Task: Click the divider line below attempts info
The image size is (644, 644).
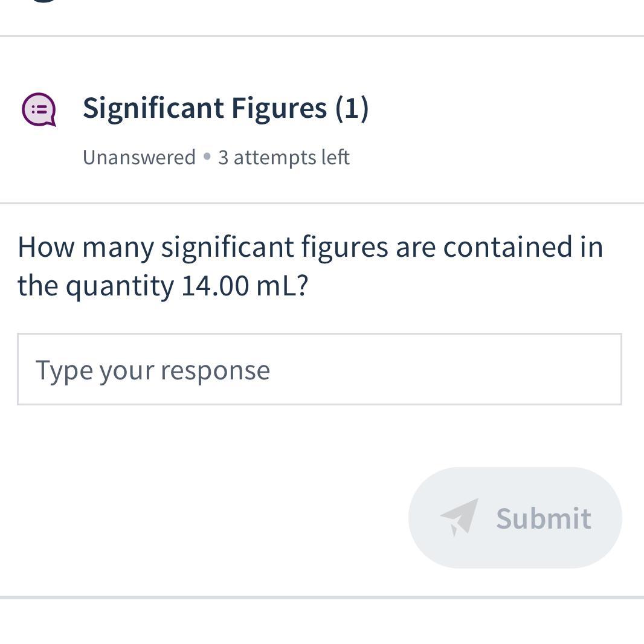Action: click(322, 204)
